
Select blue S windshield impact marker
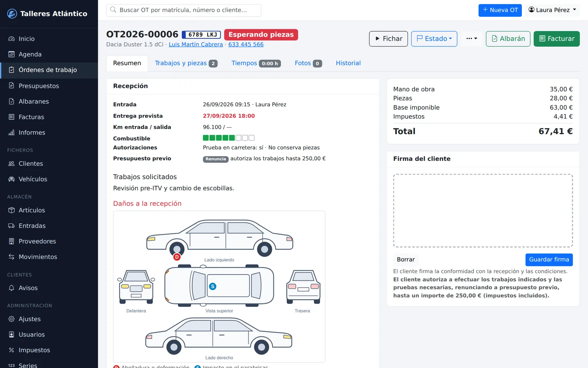point(212,286)
